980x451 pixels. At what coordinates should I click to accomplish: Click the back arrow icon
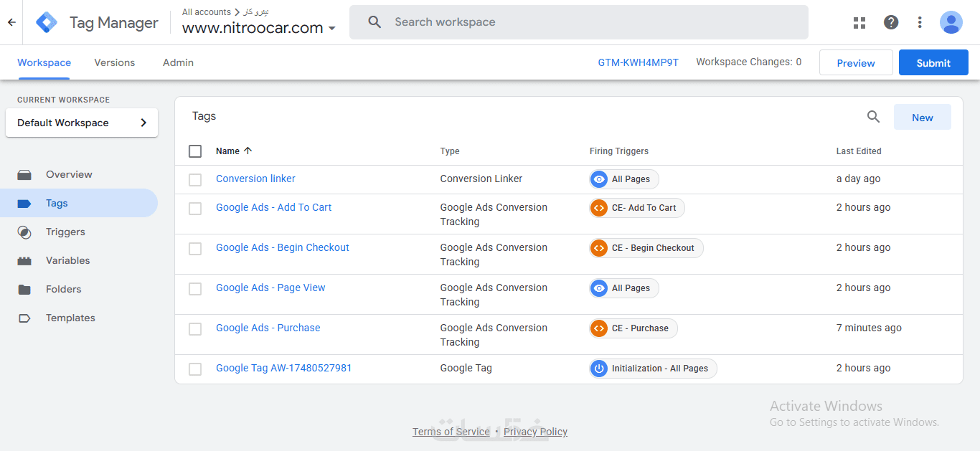[x=11, y=22]
